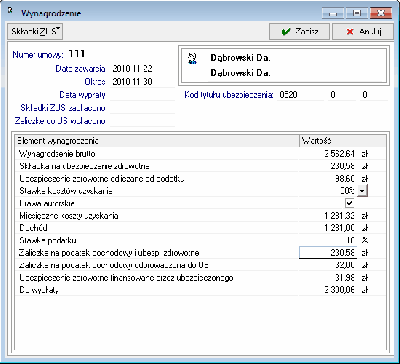Click the Zaliczka do US wpłacono field
The image size is (400, 364).
(x=142, y=121)
